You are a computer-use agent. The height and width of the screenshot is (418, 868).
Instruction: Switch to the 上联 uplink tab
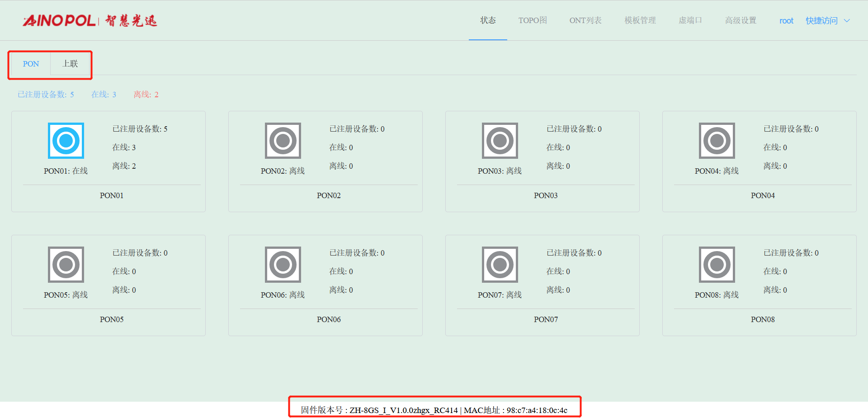point(70,64)
